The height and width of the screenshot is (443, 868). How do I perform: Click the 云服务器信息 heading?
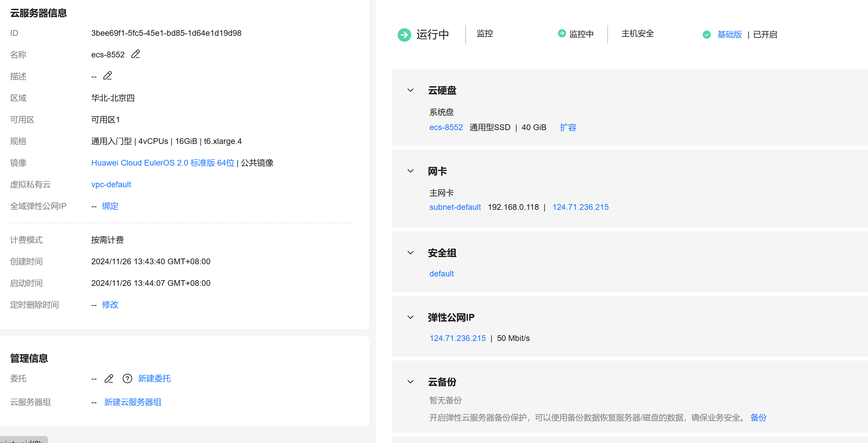(39, 13)
